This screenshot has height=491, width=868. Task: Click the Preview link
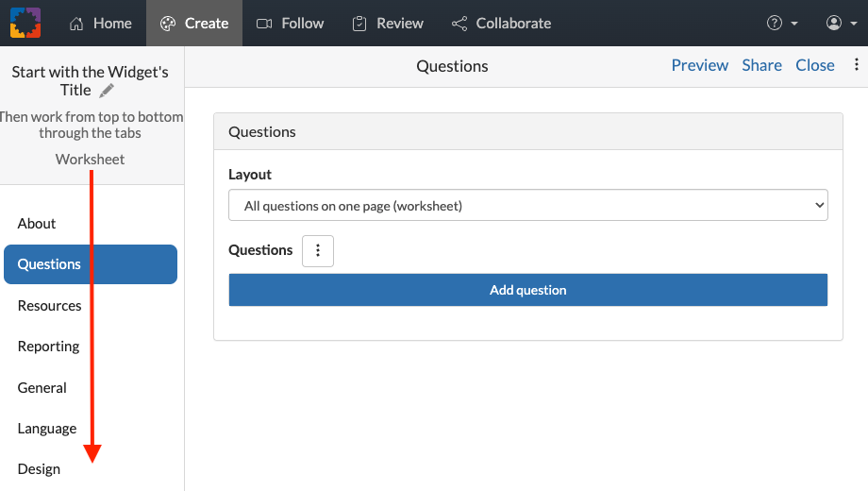pos(700,65)
